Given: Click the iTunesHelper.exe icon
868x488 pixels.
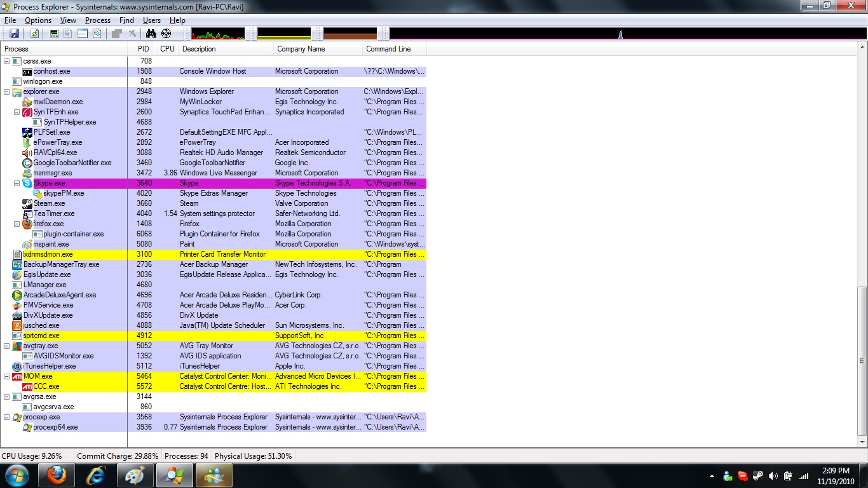Looking at the screenshot, I should (17, 366).
